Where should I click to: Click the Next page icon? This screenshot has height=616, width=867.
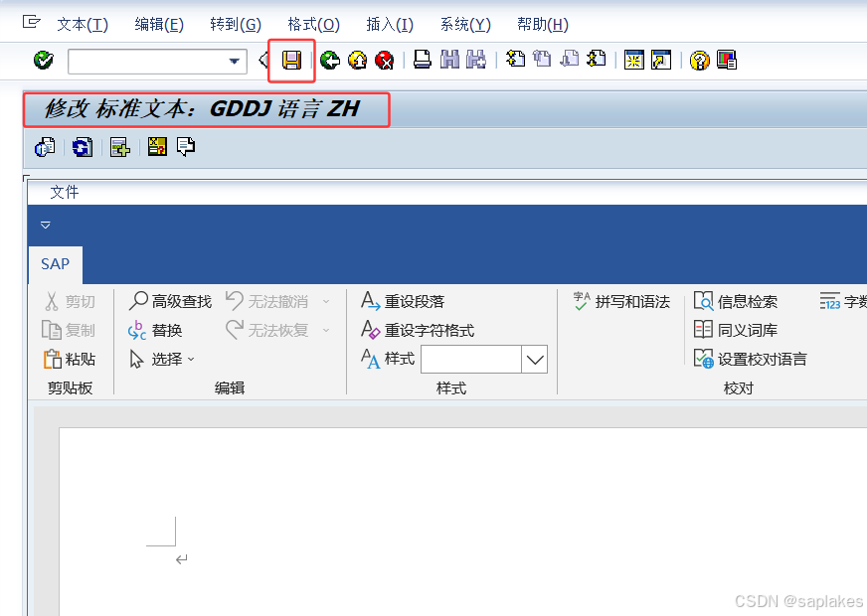click(x=569, y=59)
